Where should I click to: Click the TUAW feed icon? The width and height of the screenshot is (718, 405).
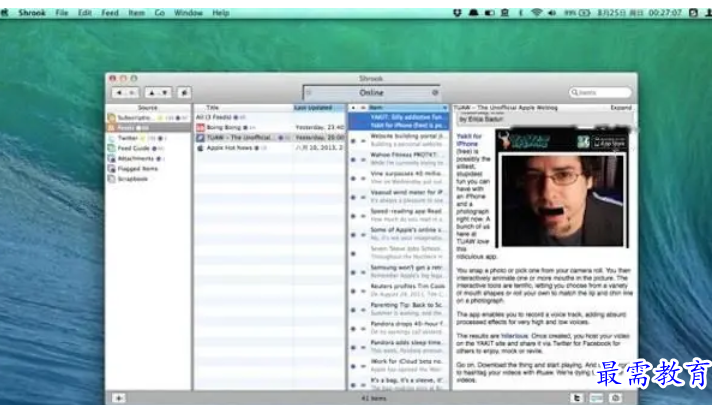[200, 137]
